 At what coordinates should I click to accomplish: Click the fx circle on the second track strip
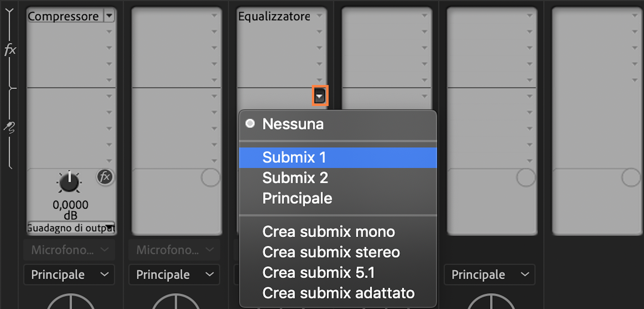[x=210, y=178]
